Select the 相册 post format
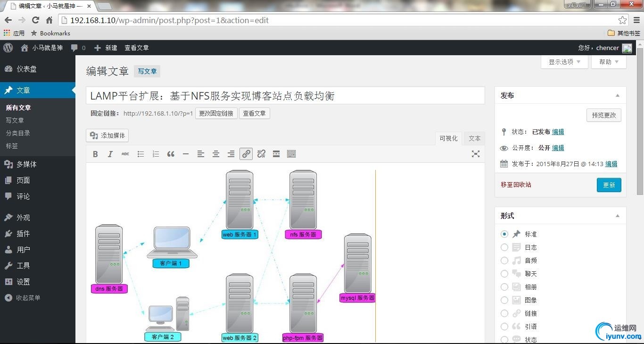Screen dimensions: 644x344 tap(504, 287)
